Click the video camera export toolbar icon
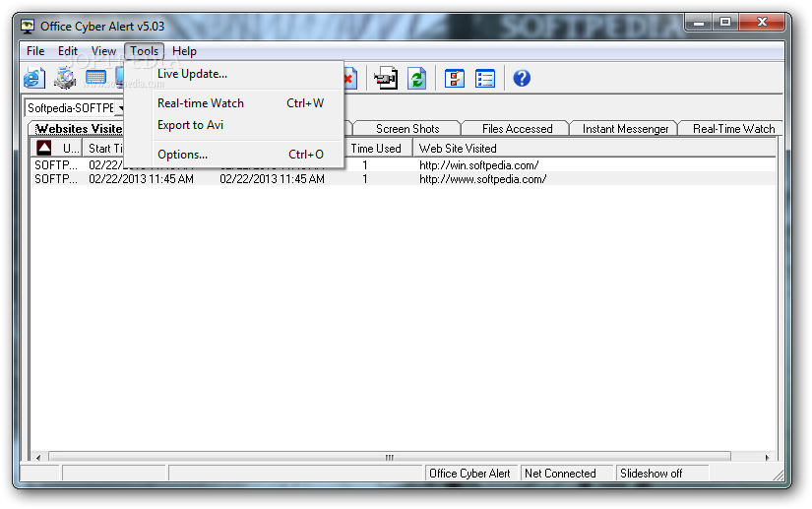The image size is (812, 509). click(387, 78)
